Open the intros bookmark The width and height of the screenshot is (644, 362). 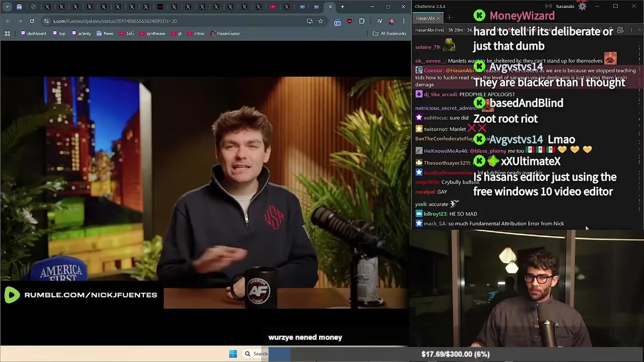pyautogui.click(x=195, y=33)
